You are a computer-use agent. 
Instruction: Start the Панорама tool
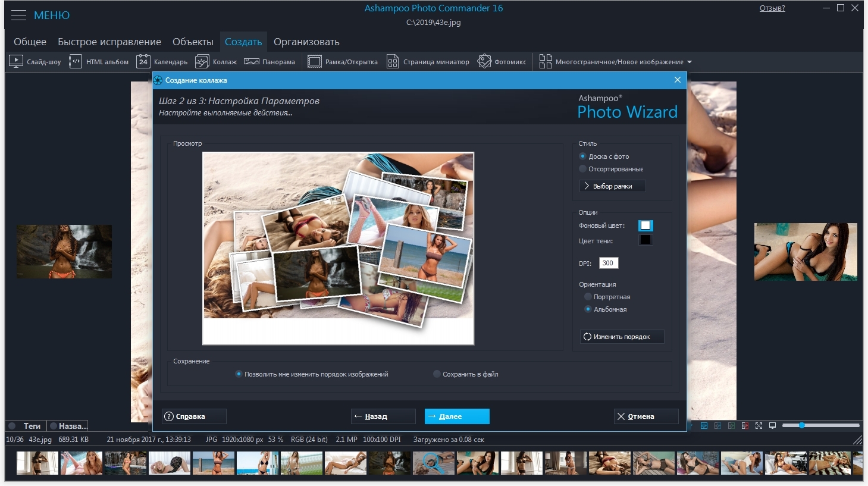click(270, 61)
